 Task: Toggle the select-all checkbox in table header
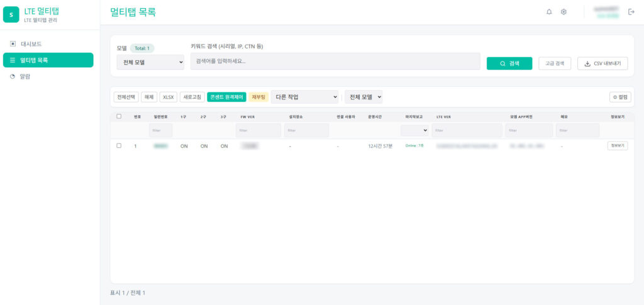point(119,116)
